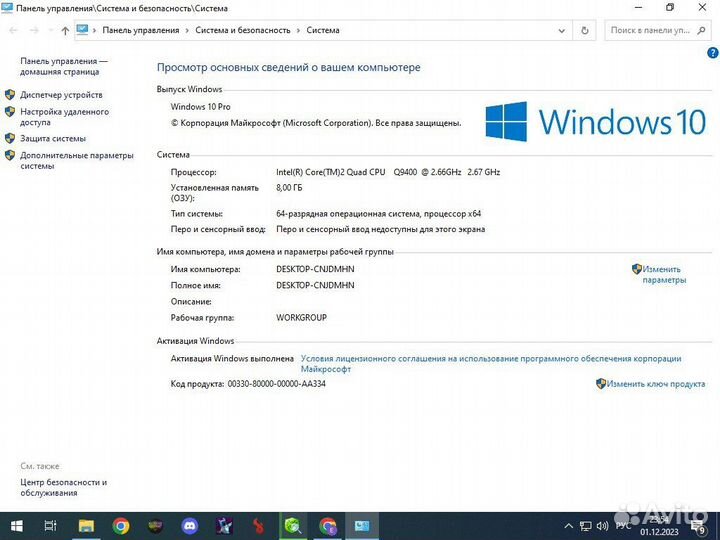Click the shield icon beside Защита системы
Image resolution: width=720 pixels, height=540 pixels.
click(x=10, y=139)
